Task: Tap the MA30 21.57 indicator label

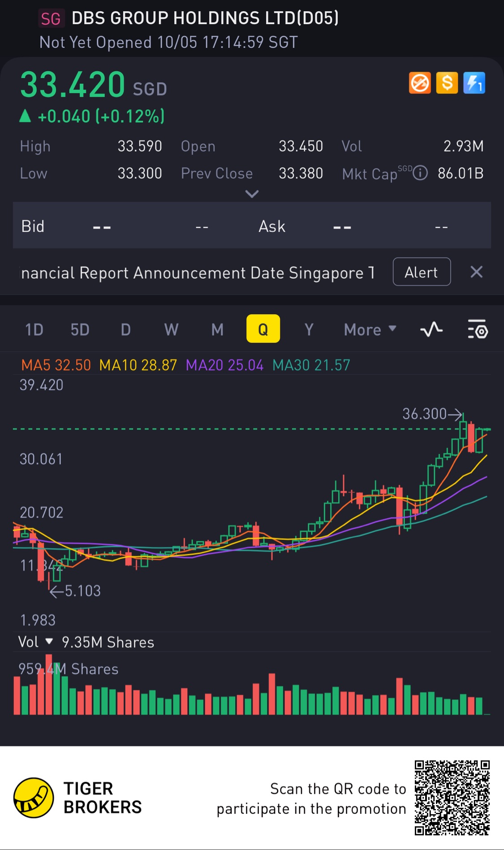Action: click(311, 365)
